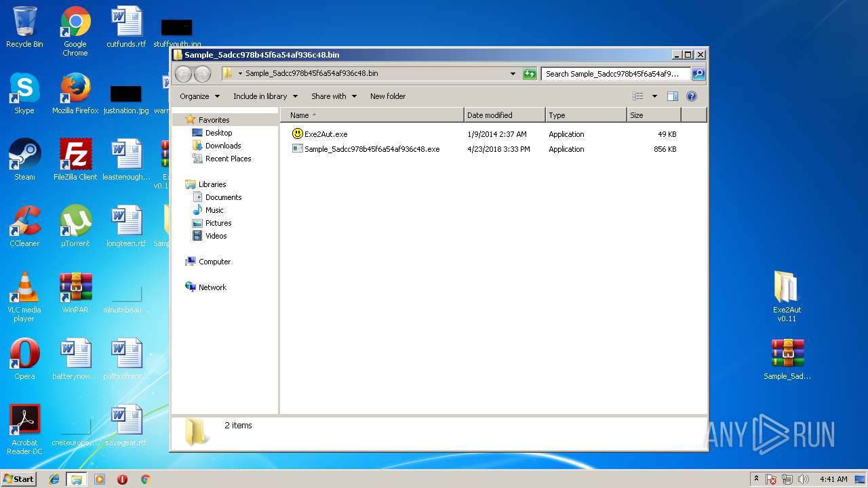Open Exe2Aut v0.11 desktop folder
This screenshot has height=488, width=868.
tap(787, 296)
